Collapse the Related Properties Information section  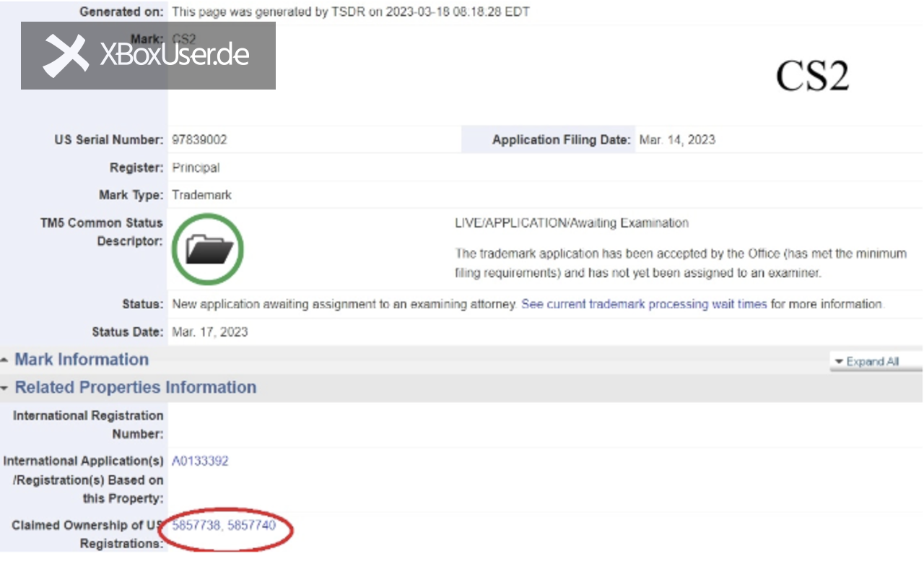[135, 387]
